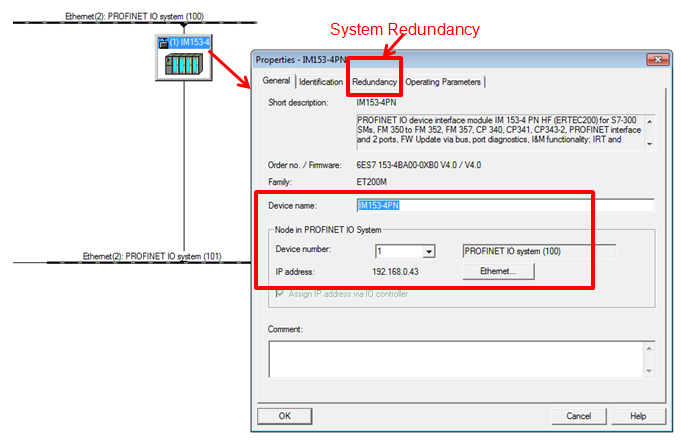Image resolution: width=681 pixels, height=443 pixels.
Task: Open the Redundancy tab
Action: pos(374,82)
